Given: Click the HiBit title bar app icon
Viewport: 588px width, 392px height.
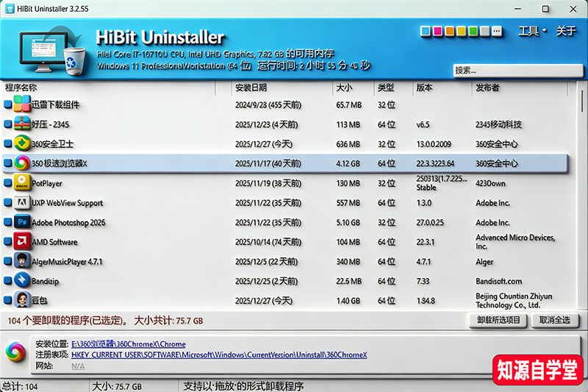Looking at the screenshot, I should [10, 9].
